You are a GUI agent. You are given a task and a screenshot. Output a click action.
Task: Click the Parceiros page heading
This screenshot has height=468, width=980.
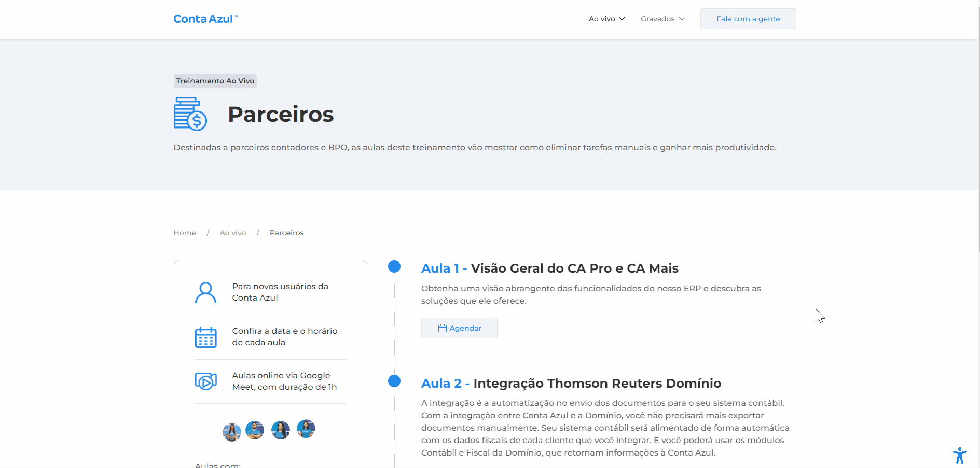coord(281,114)
